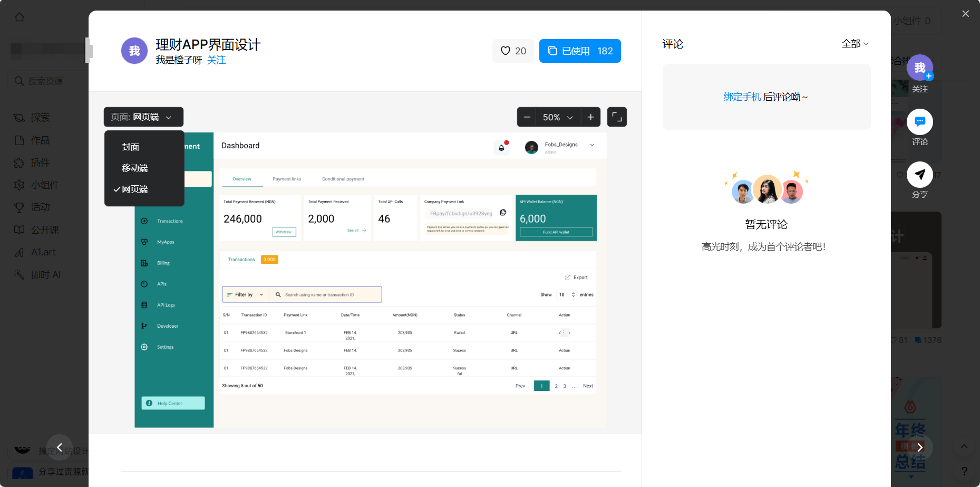Open Billing in preview sidebar
Image resolution: width=980 pixels, height=487 pixels.
click(156, 263)
